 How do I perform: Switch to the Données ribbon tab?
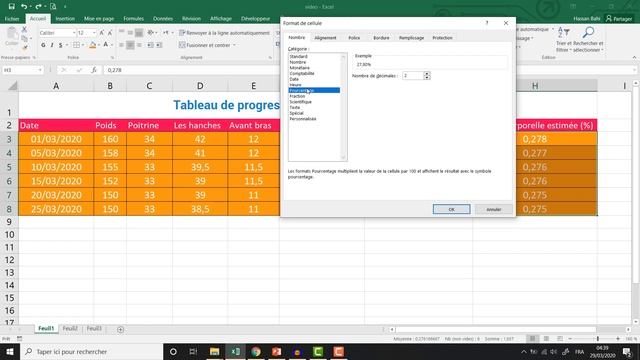(x=163, y=19)
